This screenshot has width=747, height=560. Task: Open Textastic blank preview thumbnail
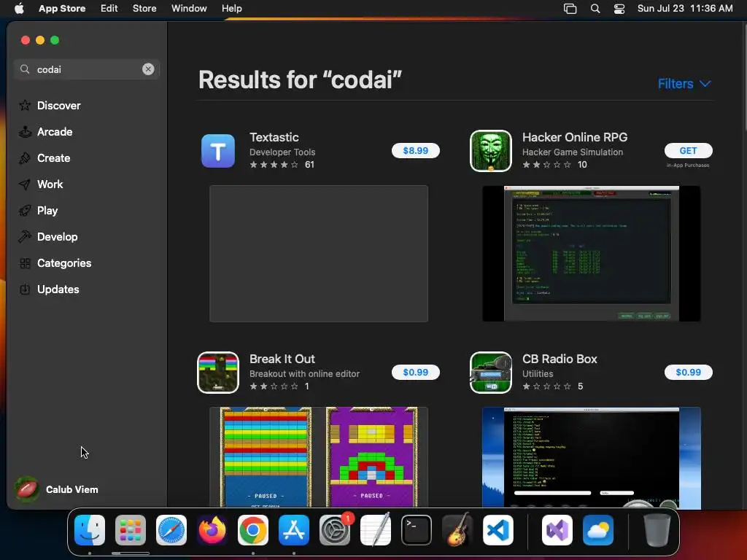point(319,254)
